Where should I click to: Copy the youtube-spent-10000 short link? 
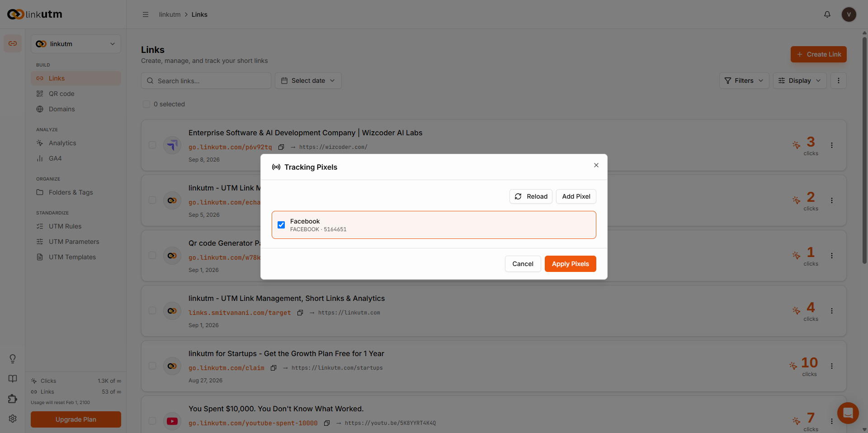click(x=327, y=423)
